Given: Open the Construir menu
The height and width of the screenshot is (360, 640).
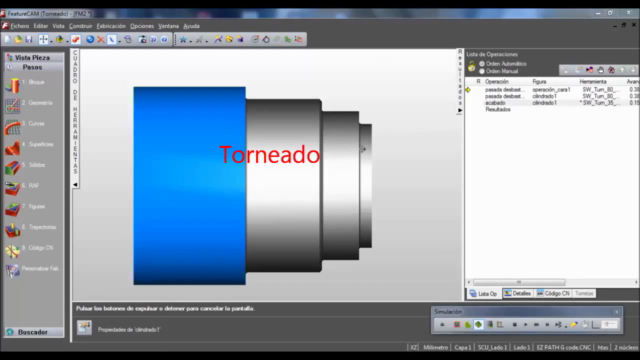Looking at the screenshot, I should (x=80, y=26).
